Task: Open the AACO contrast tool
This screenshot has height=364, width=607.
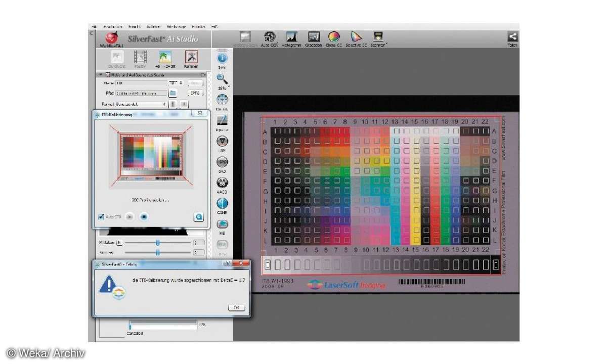Action: 222,183
